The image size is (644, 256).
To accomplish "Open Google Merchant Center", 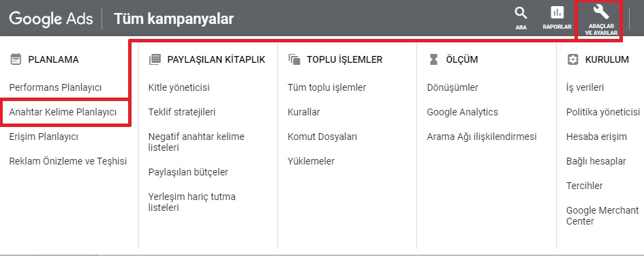I will click(x=602, y=216).
